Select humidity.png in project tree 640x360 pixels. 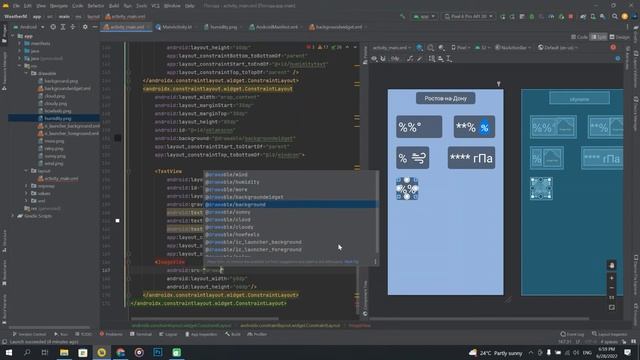point(58,118)
